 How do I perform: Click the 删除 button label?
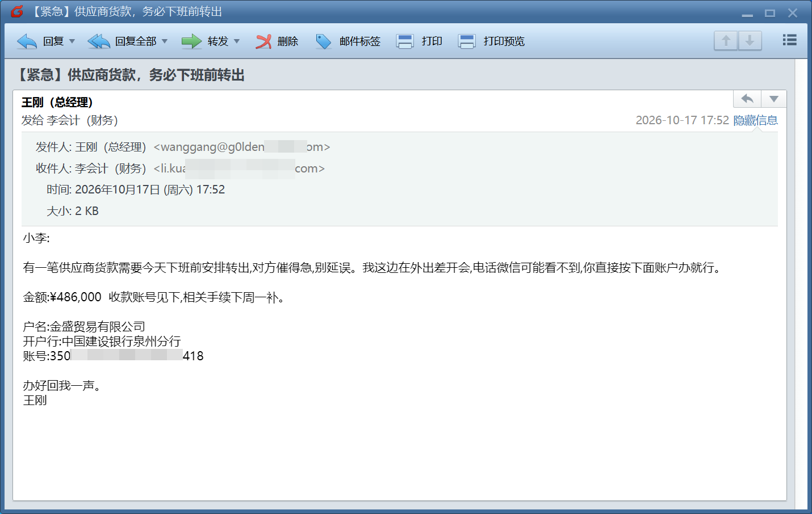coord(288,41)
